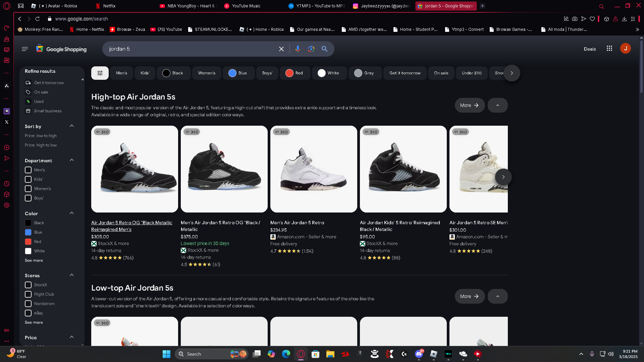Tick the Nordstrom store checkbox
This screenshot has width=644, height=362.
pos(28,304)
